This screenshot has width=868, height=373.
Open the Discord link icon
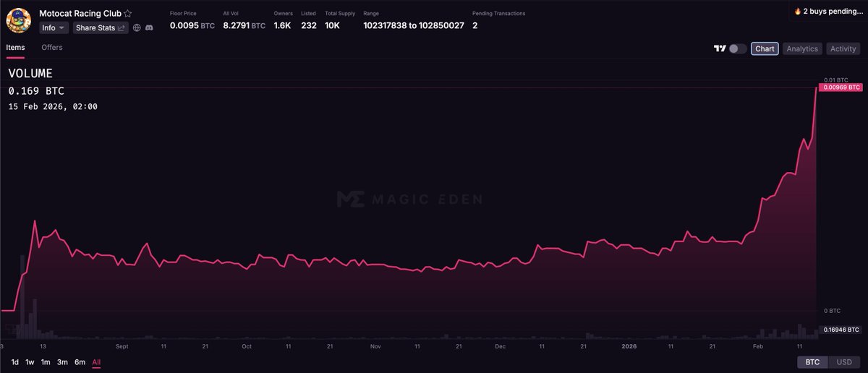coord(149,27)
